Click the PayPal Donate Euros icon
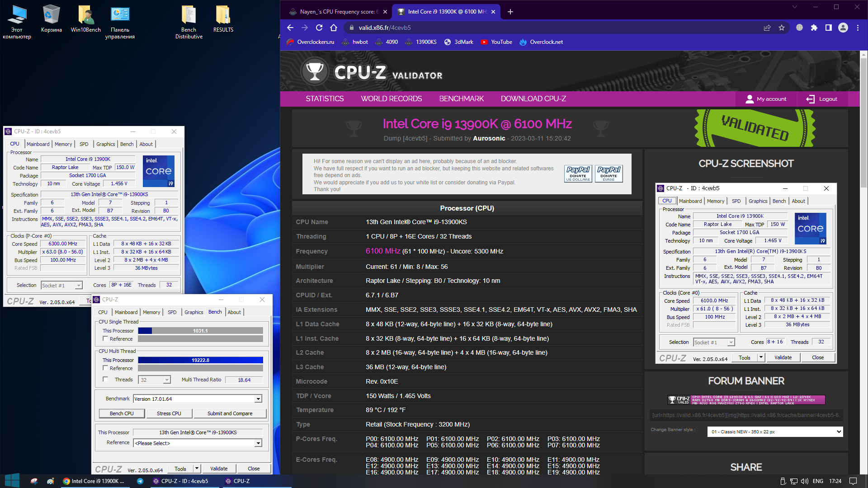 click(609, 174)
